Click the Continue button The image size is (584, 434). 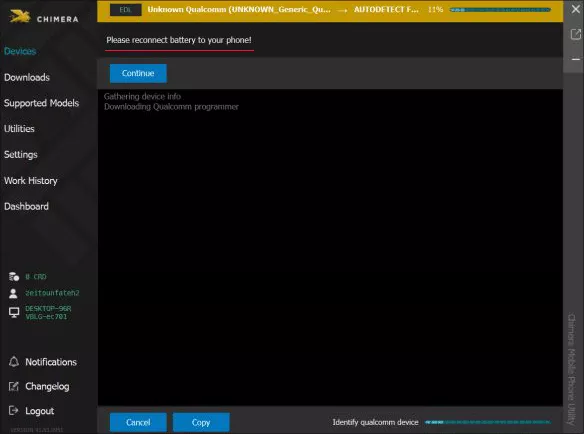138,73
